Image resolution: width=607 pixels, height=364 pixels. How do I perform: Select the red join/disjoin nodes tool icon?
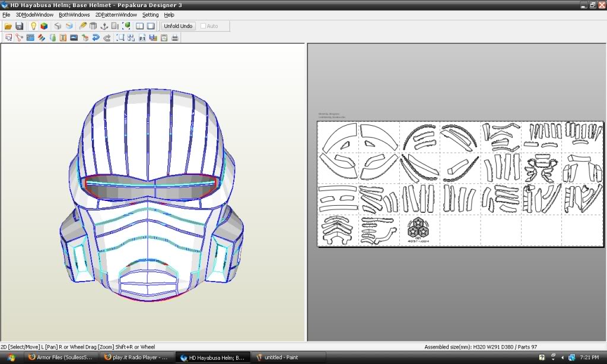click(x=20, y=37)
